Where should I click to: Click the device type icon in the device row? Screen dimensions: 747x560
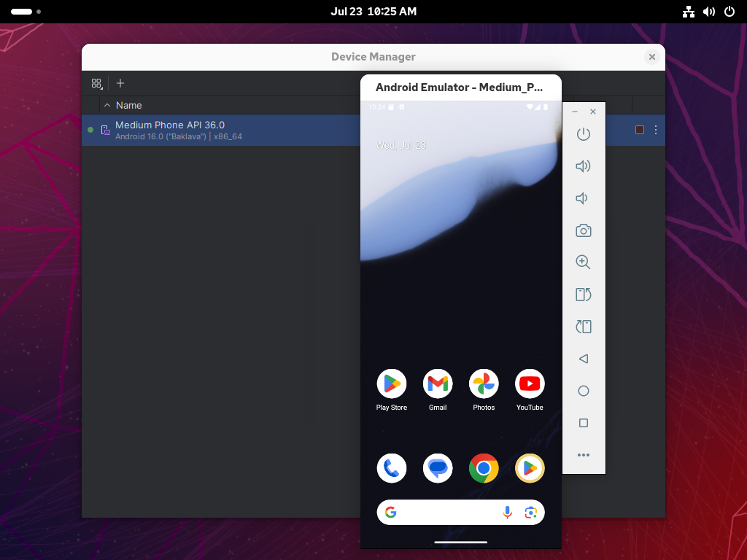coord(105,130)
